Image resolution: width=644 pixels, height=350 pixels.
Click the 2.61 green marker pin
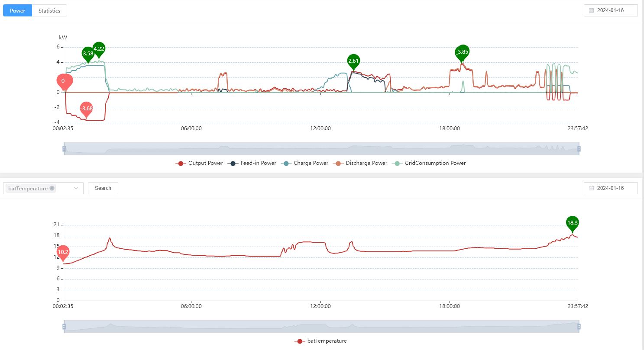[353, 61]
